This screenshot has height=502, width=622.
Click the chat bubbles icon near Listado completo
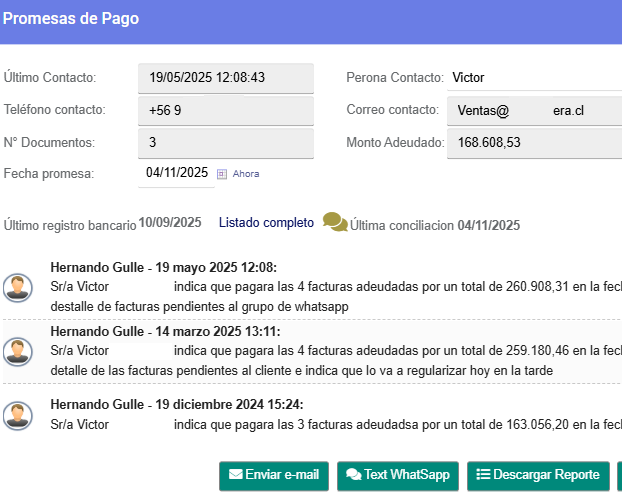click(x=335, y=223)
